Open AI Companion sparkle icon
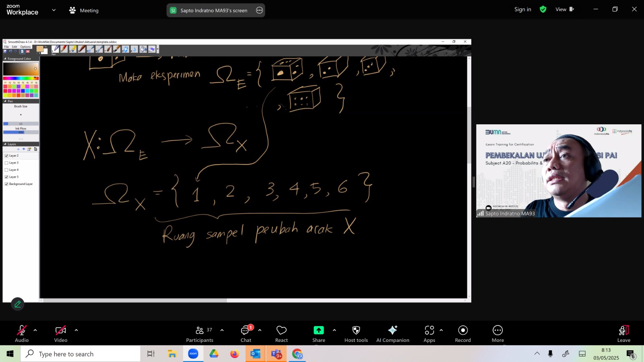Viewport: 644px width, 362px height. [x=392, y=330]
